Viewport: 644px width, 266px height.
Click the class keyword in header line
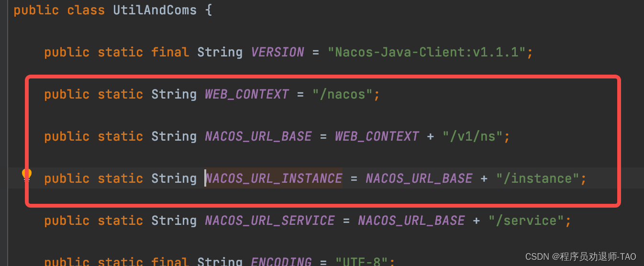tap(86, 10)
